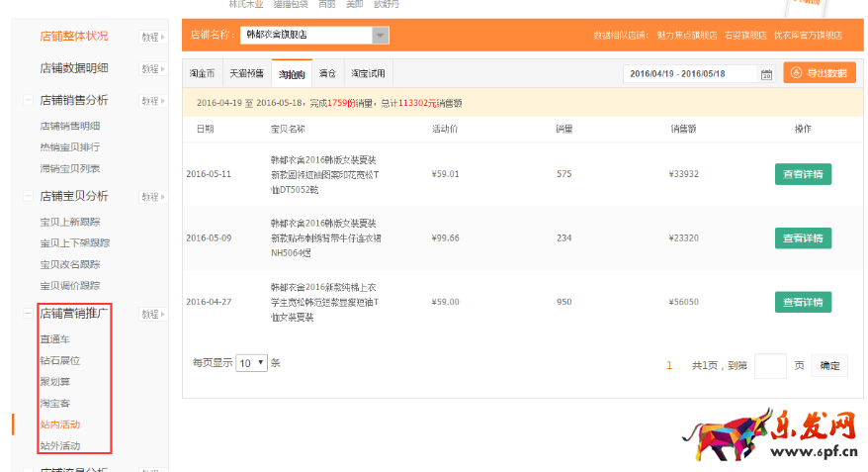Open the per-page count dropdown showing 10
The image size is (868, 472).
pos(253,363)
